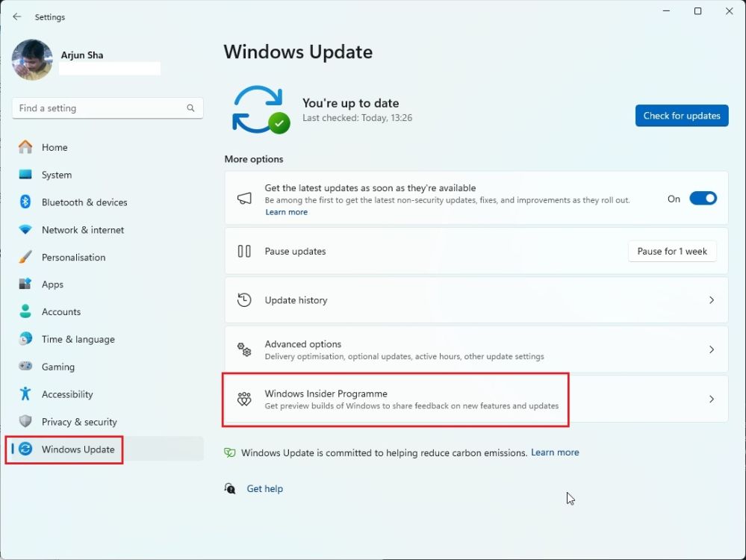
Task: Select Windows Update in the sidebar
Action: click(x=108, y=449)
